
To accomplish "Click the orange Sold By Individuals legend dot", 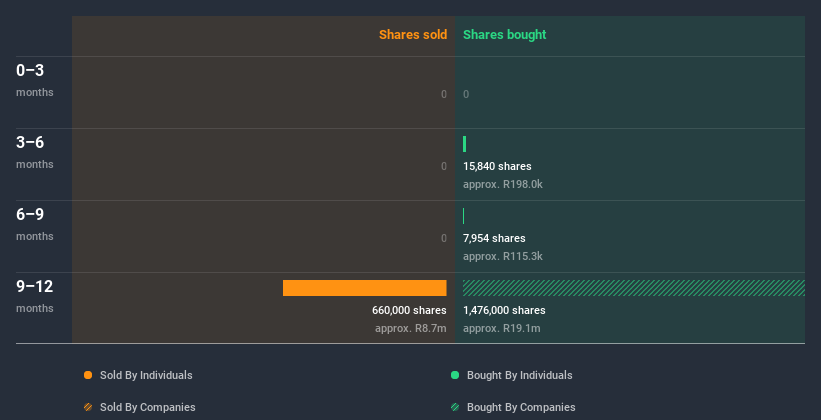I will pos(88,375).
